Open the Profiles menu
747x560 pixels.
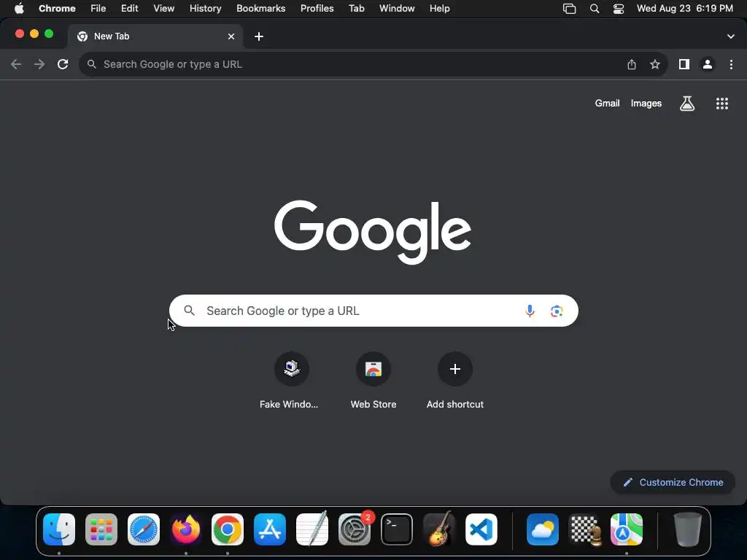[317, 9]
